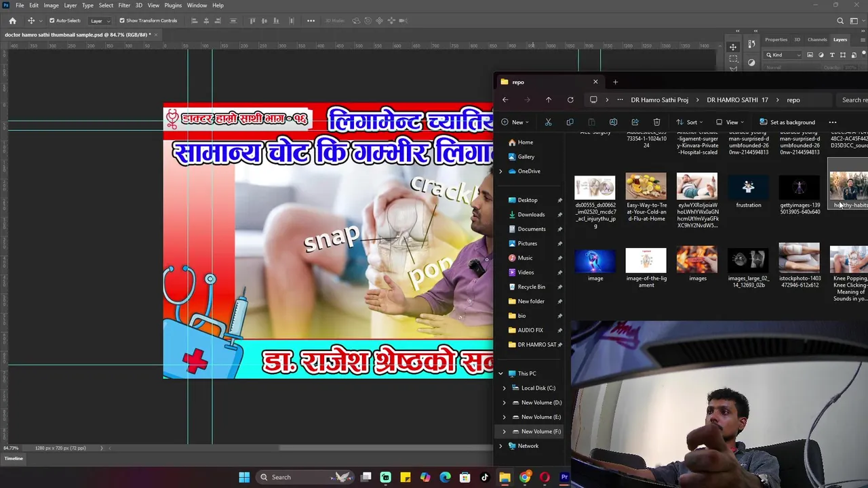Viewport: 868px width, 488px height.
Task: Go up one folder arrow in Explorer
Action: [x=549, y=100]
